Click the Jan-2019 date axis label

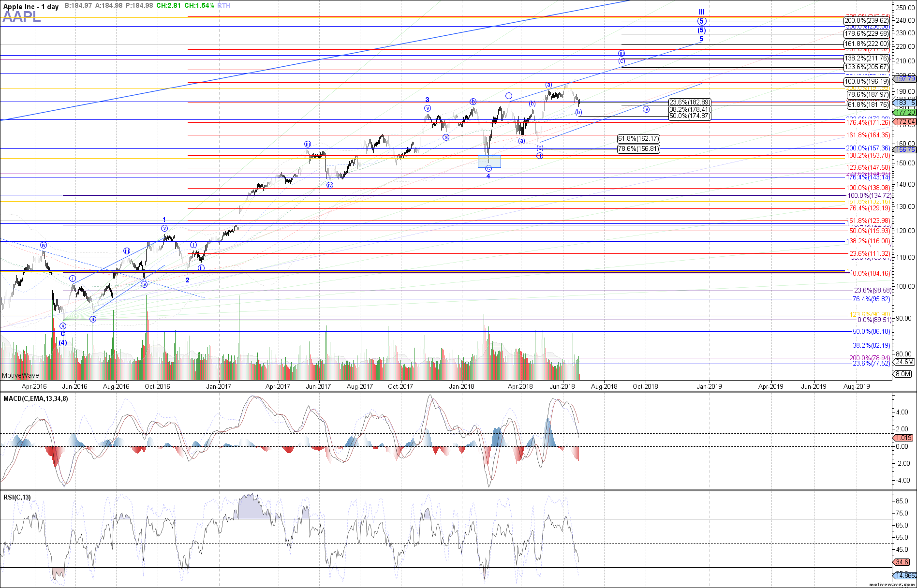click(x=709, y=386)
